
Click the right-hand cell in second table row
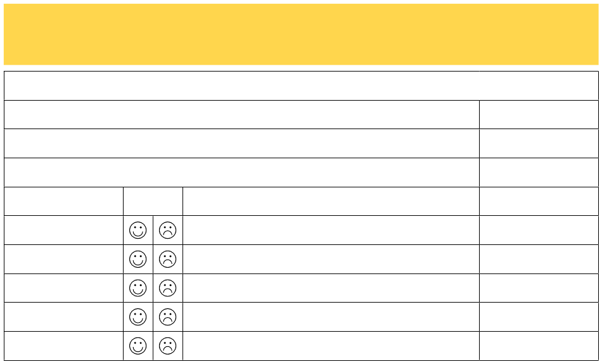[539, 115]
